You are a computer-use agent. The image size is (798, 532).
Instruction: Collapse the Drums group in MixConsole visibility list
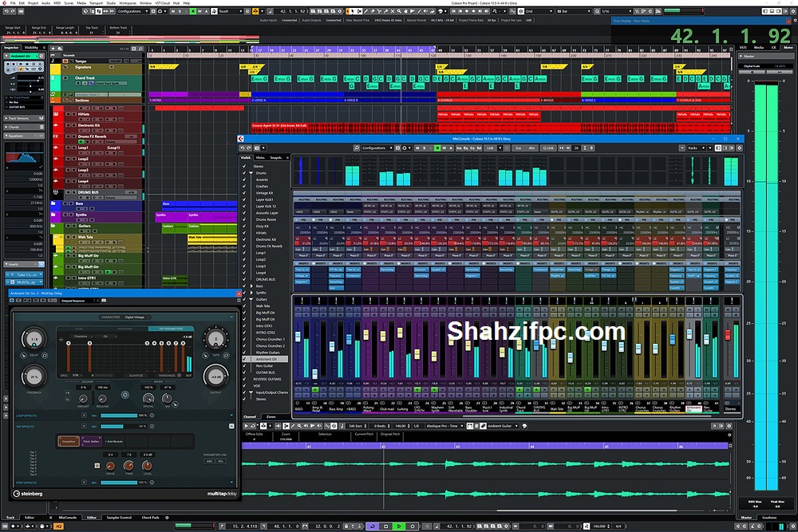250,171
